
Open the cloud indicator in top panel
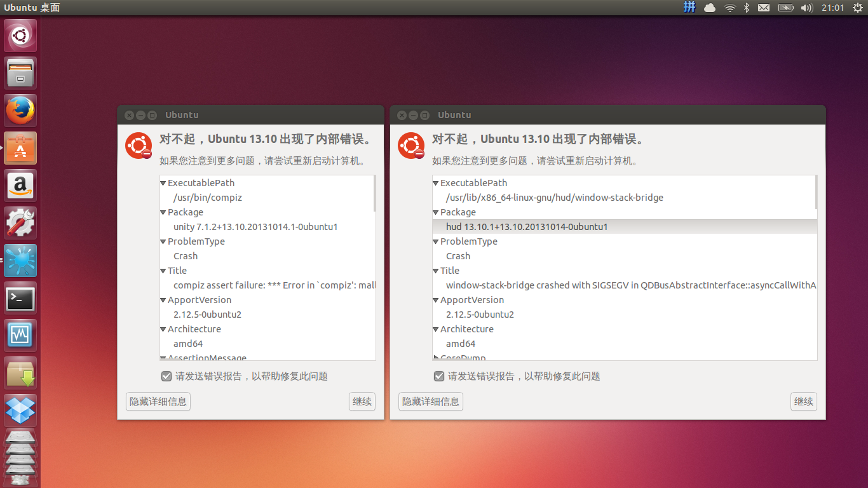click(x=710, y=8)
